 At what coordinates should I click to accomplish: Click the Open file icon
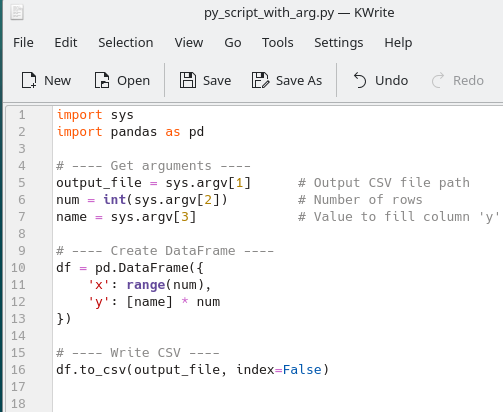(x=102, y=80)
